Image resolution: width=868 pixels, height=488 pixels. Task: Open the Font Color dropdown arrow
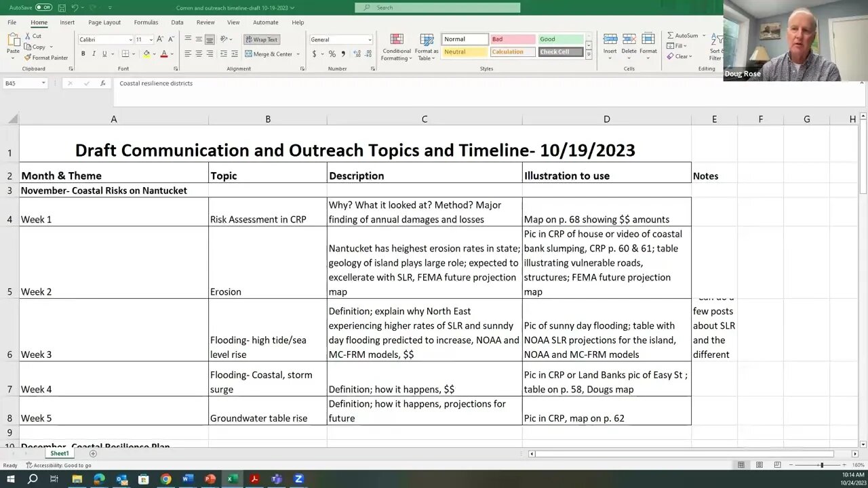172,54
